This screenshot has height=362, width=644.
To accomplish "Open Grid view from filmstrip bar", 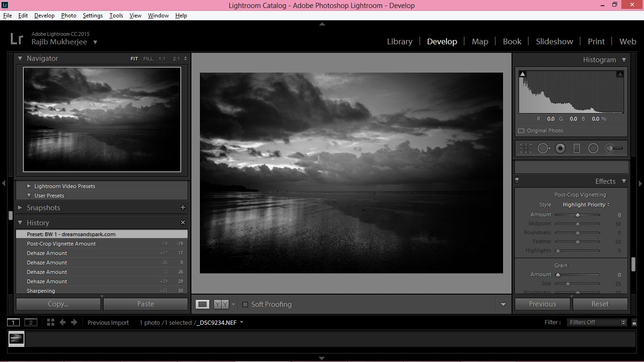I will click(50, 322).
